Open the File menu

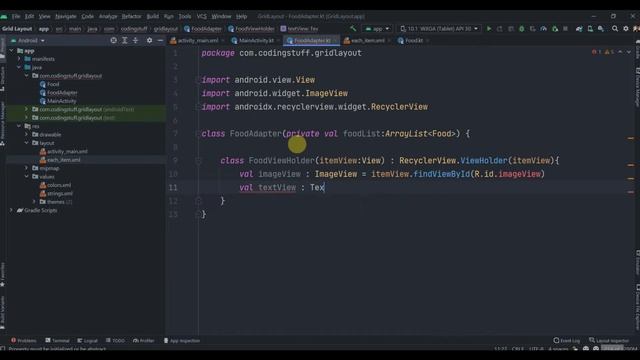16,16
